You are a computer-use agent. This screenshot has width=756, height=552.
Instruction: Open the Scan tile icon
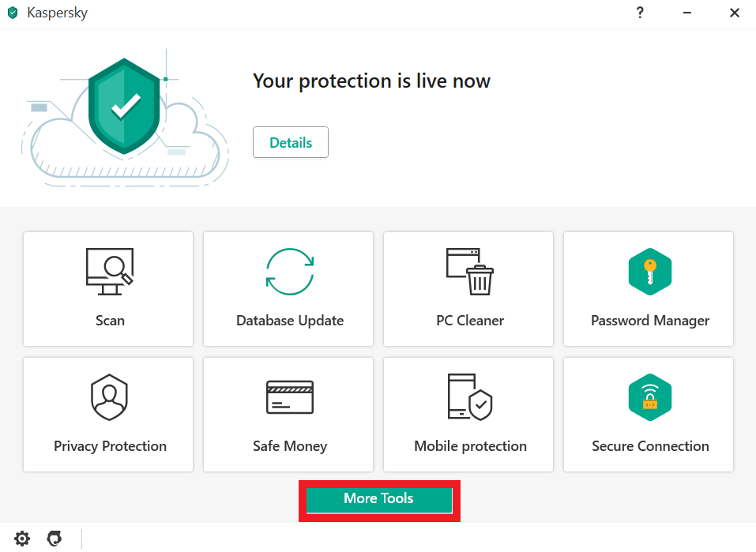pos(110,272)
